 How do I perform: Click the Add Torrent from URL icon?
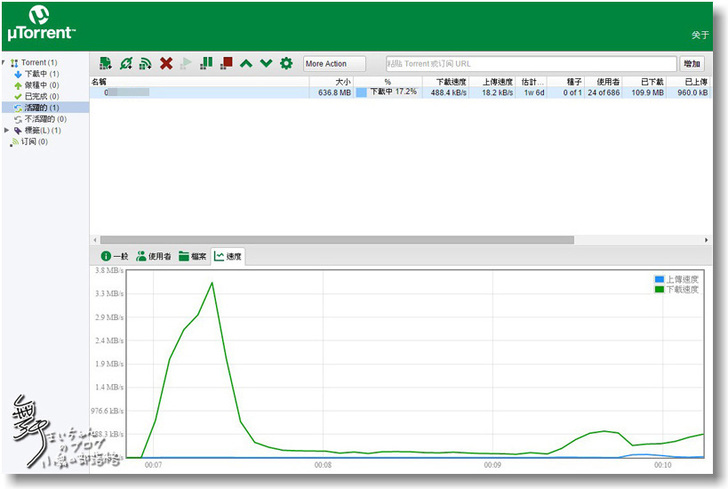click(x=125, y=63)
